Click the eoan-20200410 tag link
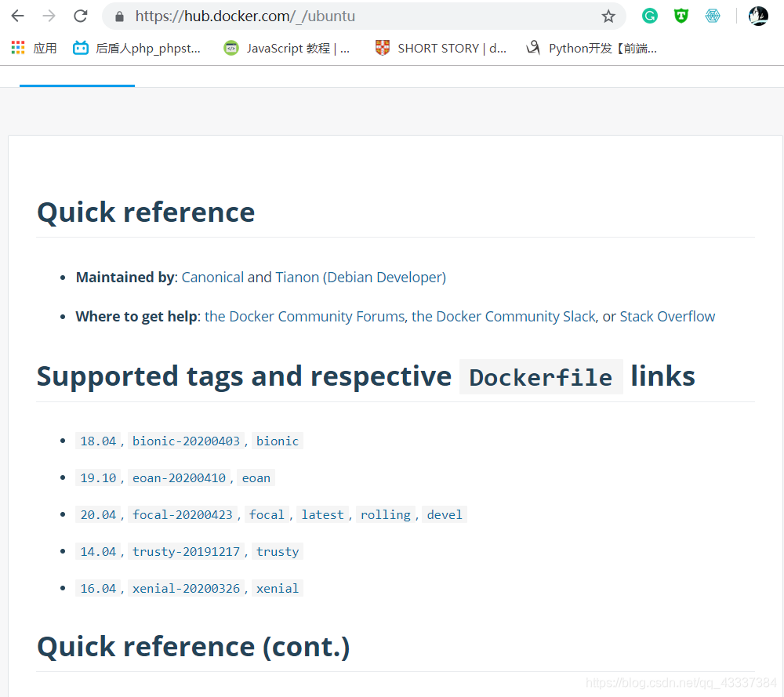784x697 pixels. pyautogui.click(x=179, y=478)
